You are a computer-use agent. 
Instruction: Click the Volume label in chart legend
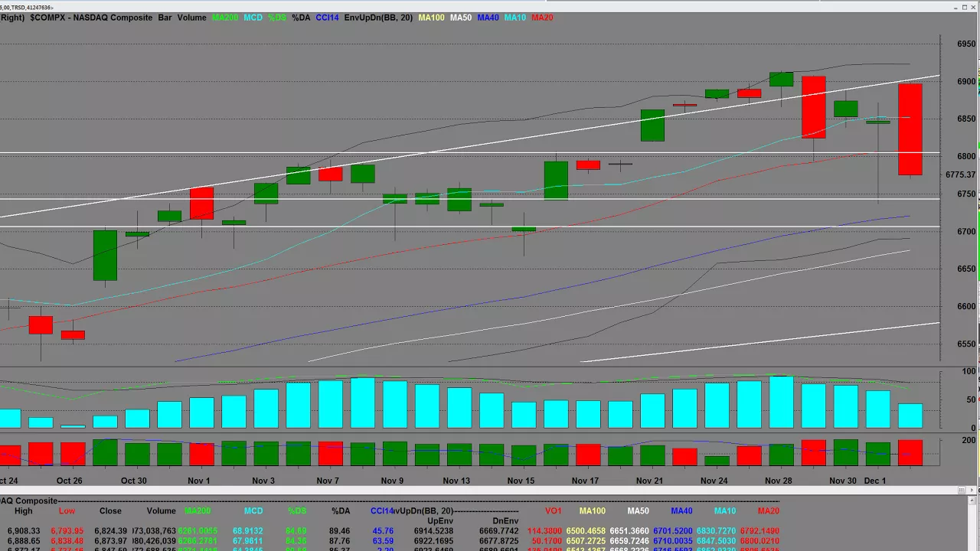(x=192, y=18)
